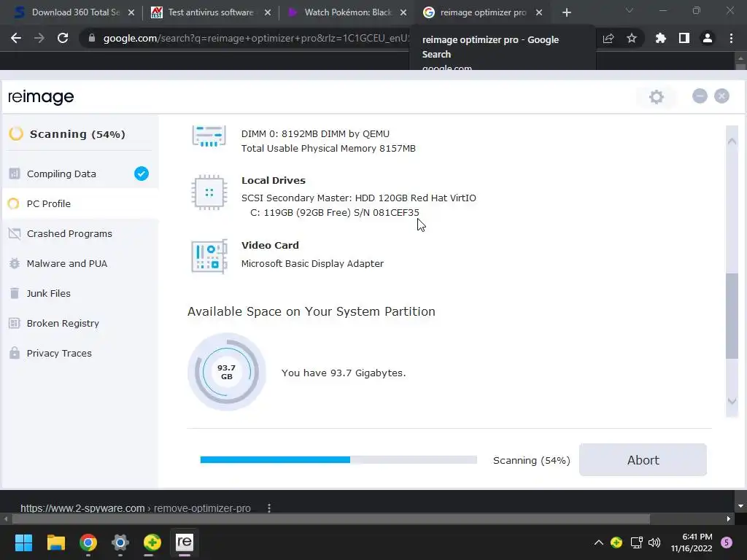Show hidden system tray icons
The height and width of the screenshot is (560, 747).
[599, 542]
